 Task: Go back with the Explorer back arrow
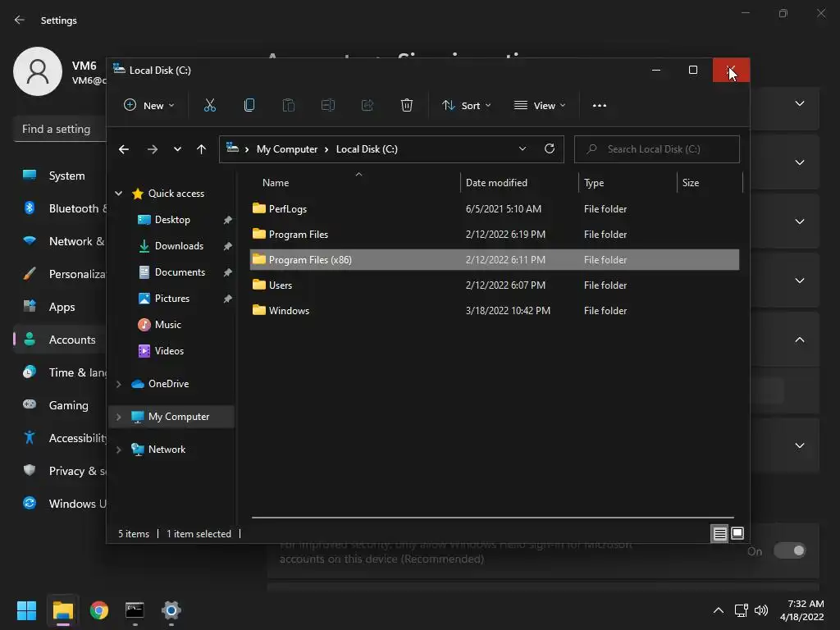(124, 149)
